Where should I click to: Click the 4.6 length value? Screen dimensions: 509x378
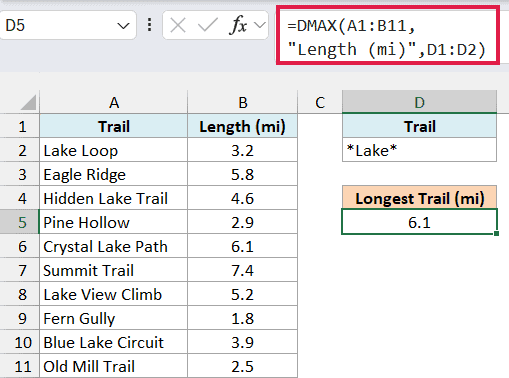click(243, 198)
